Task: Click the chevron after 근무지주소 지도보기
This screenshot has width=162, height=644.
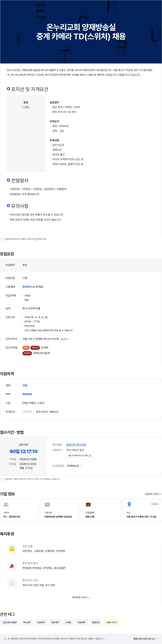Action: coord(70,339)
